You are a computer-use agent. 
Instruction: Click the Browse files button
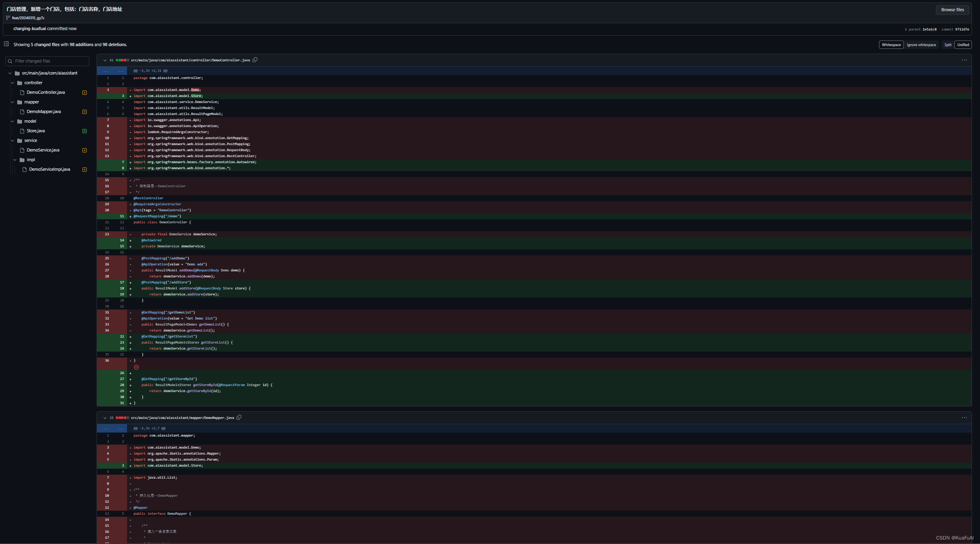[952, 10]
